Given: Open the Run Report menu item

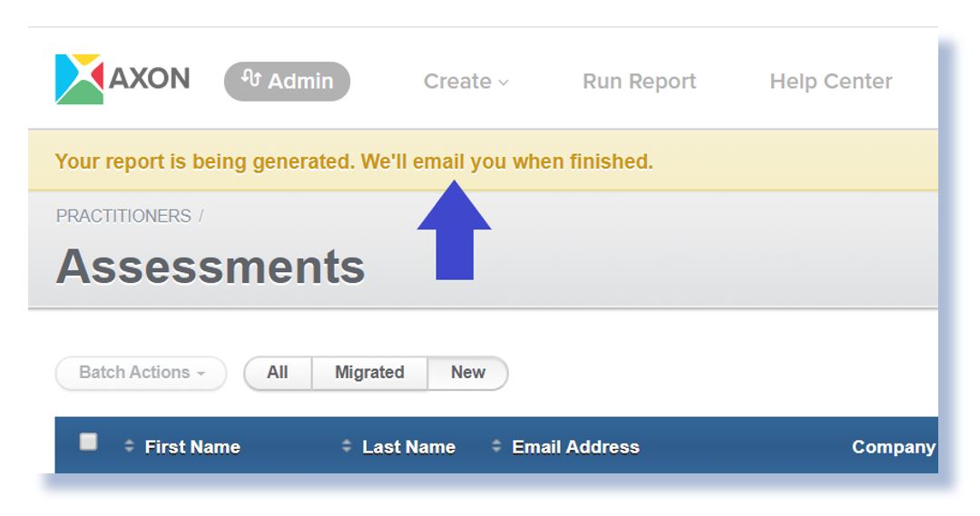Looking at the screenshot, I should [x=639, y=82].
